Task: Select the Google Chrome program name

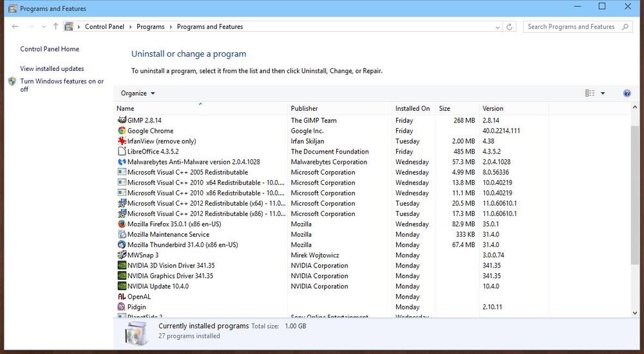Action: coord(150,131)
